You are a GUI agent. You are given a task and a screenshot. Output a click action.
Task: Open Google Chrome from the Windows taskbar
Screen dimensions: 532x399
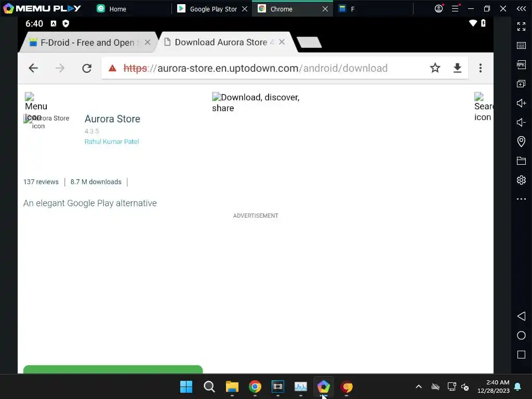tap(255, 387)
